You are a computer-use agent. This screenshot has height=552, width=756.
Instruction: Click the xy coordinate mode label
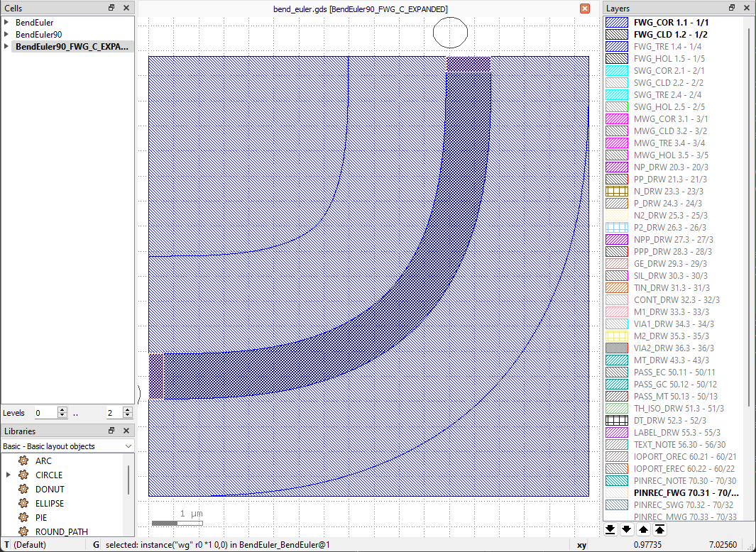click(x=581, y=545)
